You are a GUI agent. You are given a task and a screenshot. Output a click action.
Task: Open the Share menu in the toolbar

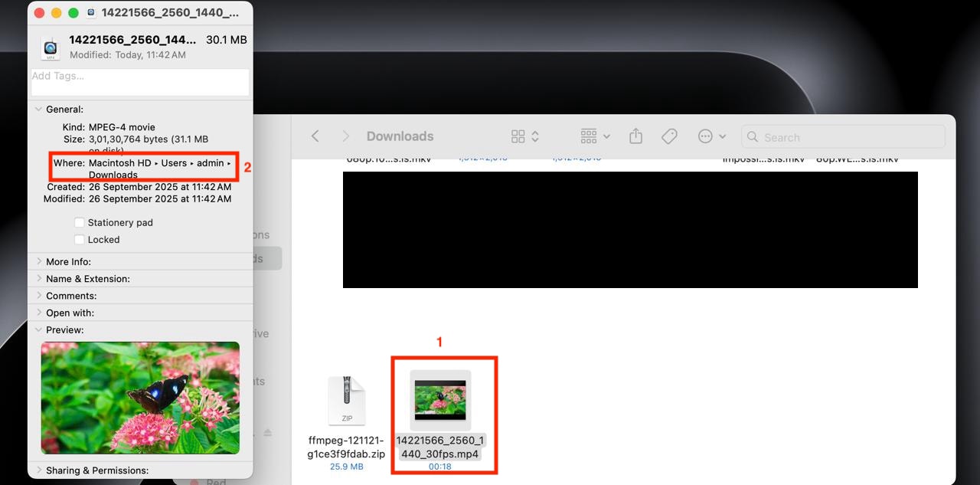click(635, 136)
